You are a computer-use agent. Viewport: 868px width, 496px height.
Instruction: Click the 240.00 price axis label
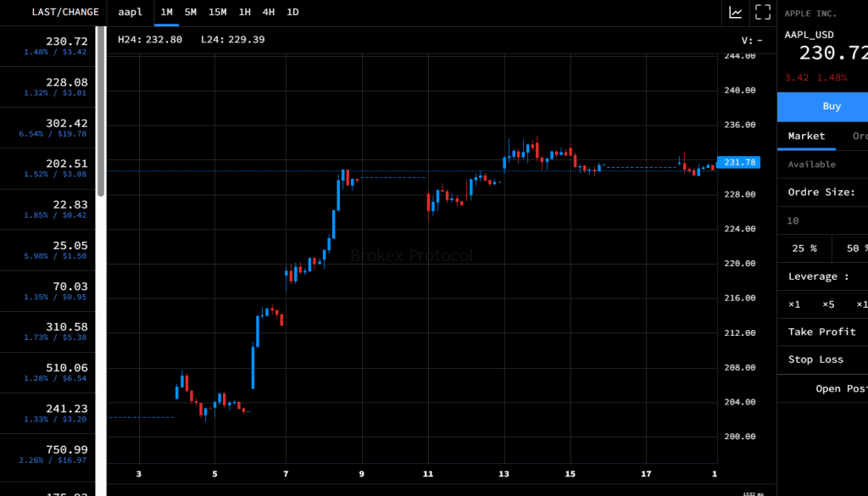[739, 90]
